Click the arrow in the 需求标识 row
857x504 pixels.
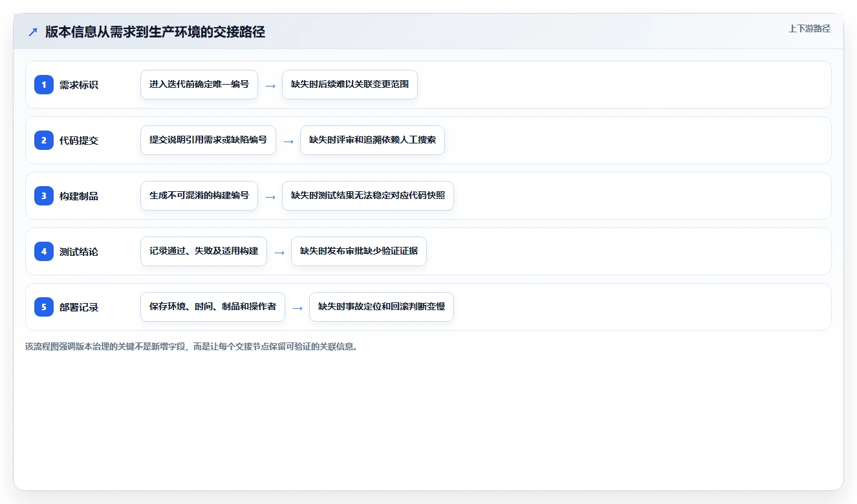[270, 85]
